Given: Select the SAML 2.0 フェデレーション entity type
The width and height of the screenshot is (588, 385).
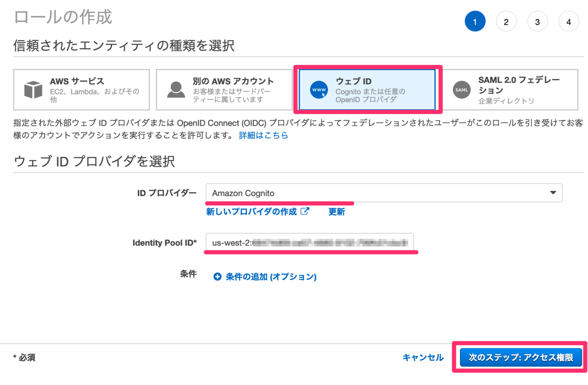Looking at the screenshot, I should coord(513,89).
